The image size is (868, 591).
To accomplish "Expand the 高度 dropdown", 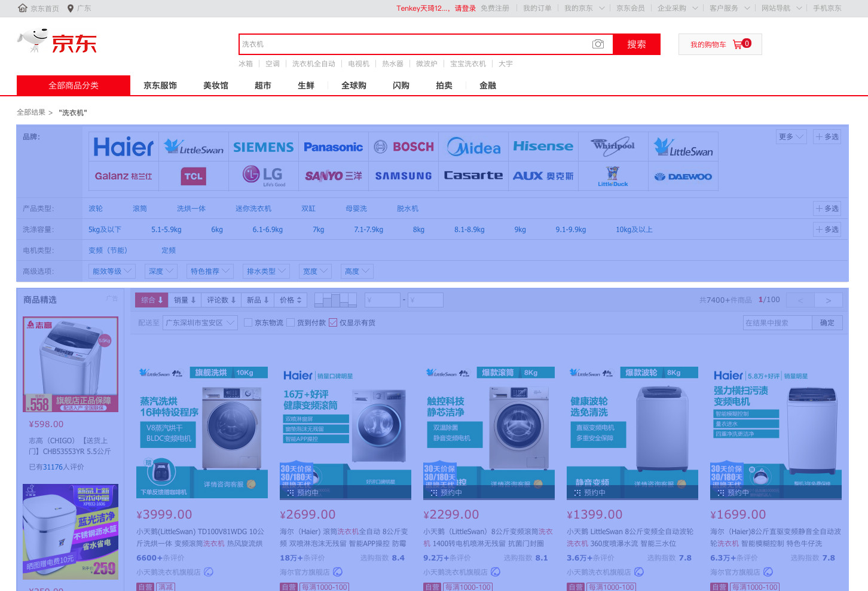I will (357, 271).
